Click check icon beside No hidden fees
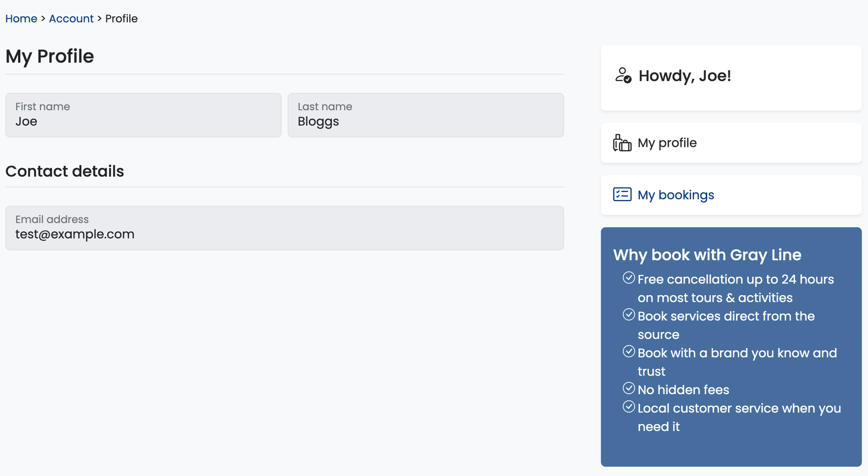Image resolution: width=868 pixels, height=476 pixels. (629, 388)
